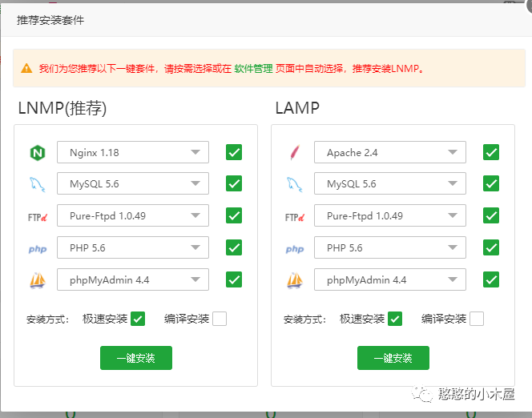This screenshot has width=532, height=418.
Task: Click 安装方式 label under LNMP
Action: click(x=48, y=320)
